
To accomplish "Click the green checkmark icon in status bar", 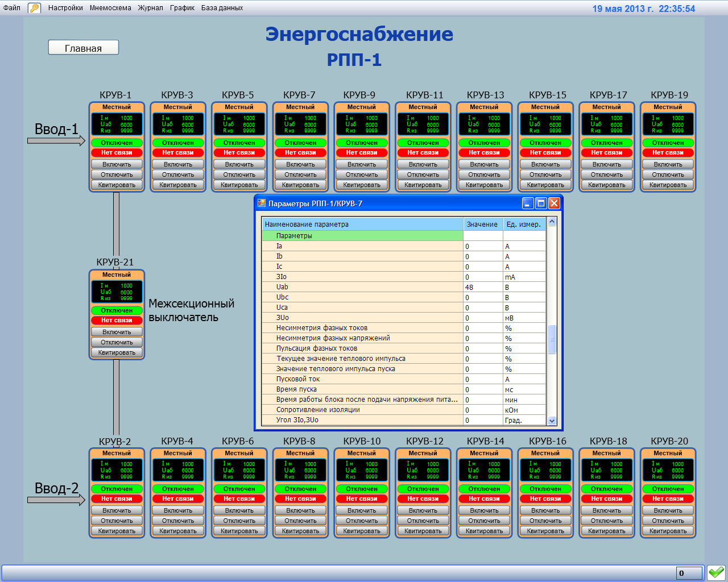I will pos(716,572).
